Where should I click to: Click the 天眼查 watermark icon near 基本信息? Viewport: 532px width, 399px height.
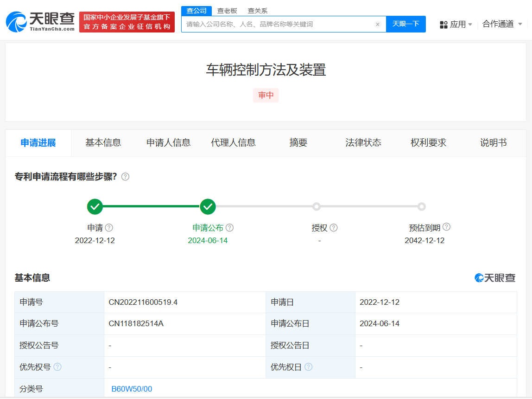point(478,277)
